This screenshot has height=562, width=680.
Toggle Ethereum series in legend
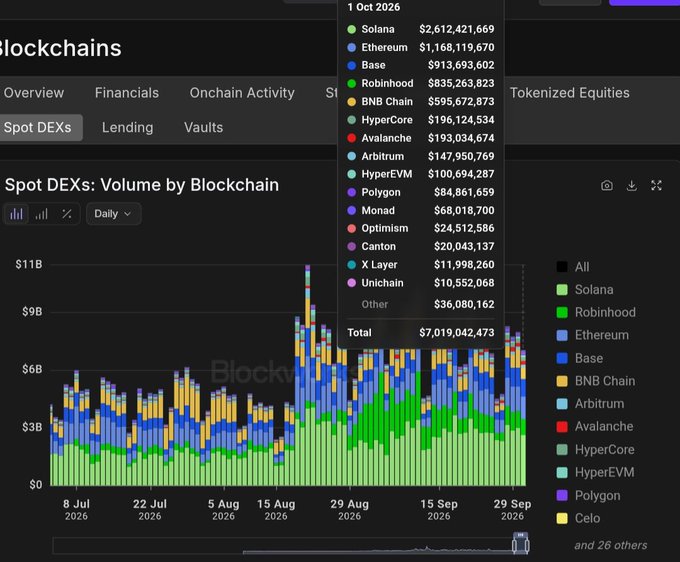[x=592, y=335]
